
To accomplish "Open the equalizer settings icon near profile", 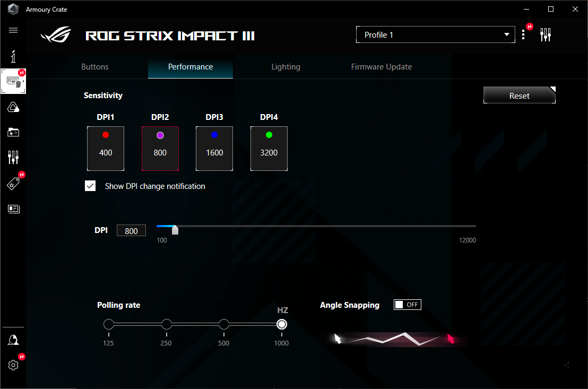I will [x=545, y=35].
